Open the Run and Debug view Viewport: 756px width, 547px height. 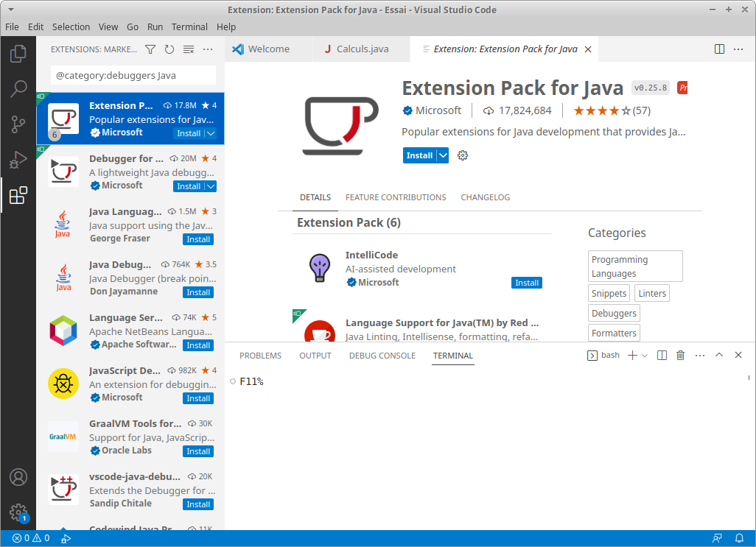[x=18, y=160]
